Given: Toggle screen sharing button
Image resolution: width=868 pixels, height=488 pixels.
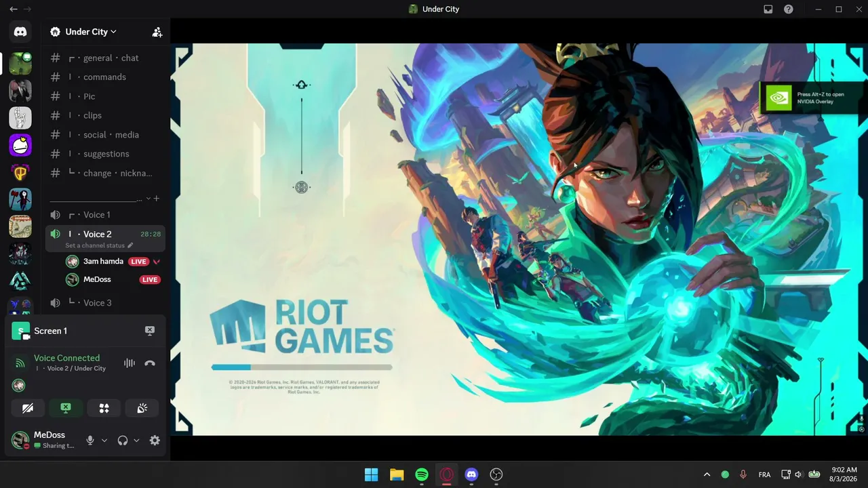Looking at the screenshot, I should (66, 408).
